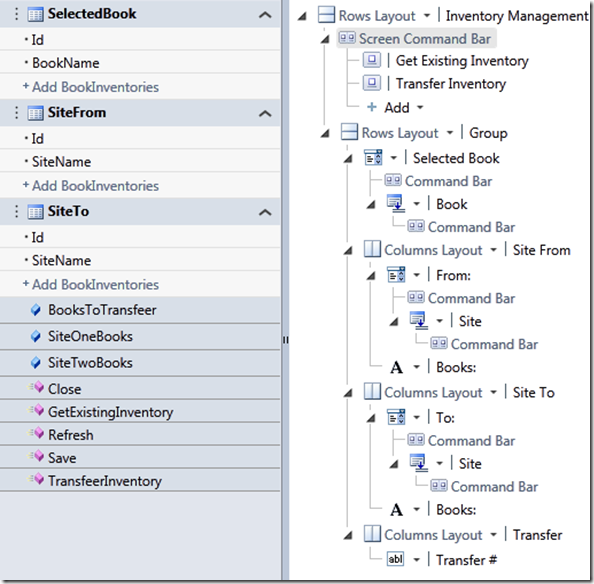Click the BooksToTransfeer property diamond icon
Screen dimensions: 594x584
point(36,310)
